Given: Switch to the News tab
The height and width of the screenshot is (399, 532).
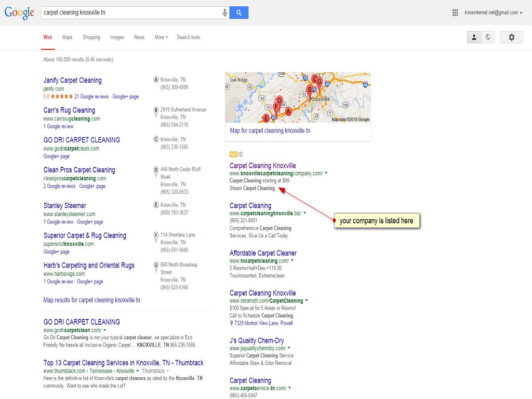Looking at the screenshot, I should tap(139, 37).
